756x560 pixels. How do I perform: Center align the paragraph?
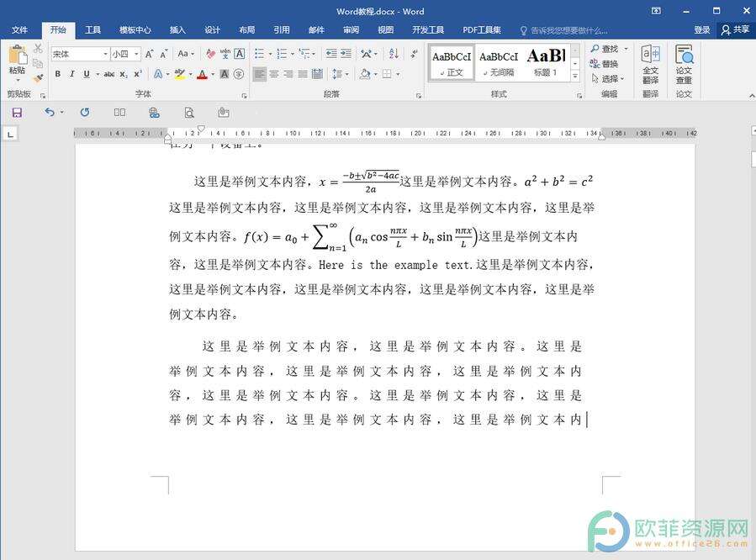point(274,74)
